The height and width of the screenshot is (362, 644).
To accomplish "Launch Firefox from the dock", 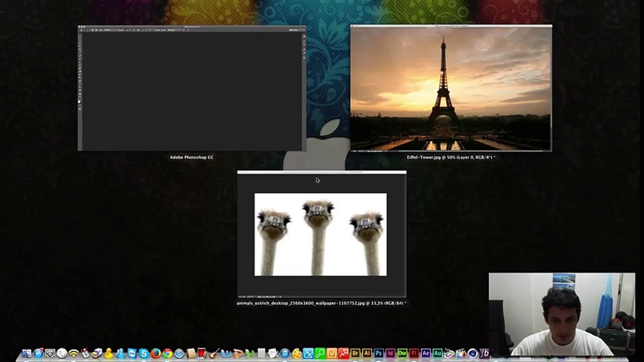I will click(156, 353).
